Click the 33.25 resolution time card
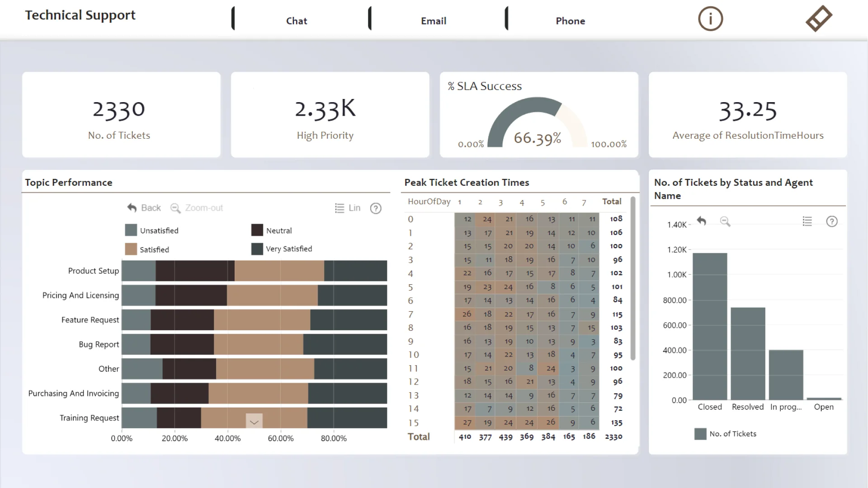This screenshot has height=488, width=868. (x=748, y=115)
